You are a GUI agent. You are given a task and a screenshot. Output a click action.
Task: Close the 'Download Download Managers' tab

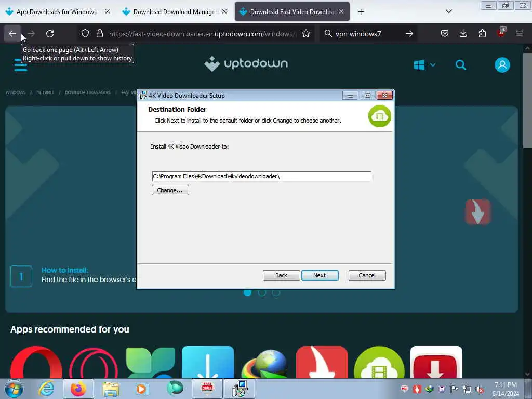(x=224, y=11)
